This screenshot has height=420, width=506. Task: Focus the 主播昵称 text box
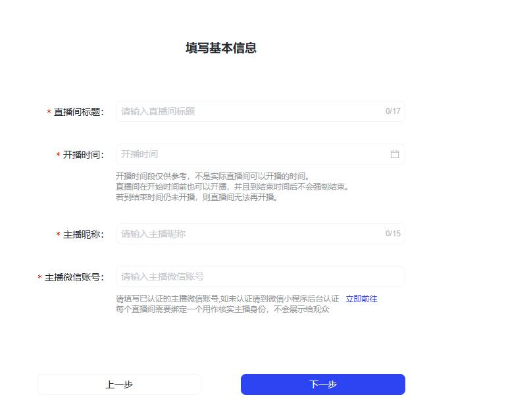[x=250, y=234]
